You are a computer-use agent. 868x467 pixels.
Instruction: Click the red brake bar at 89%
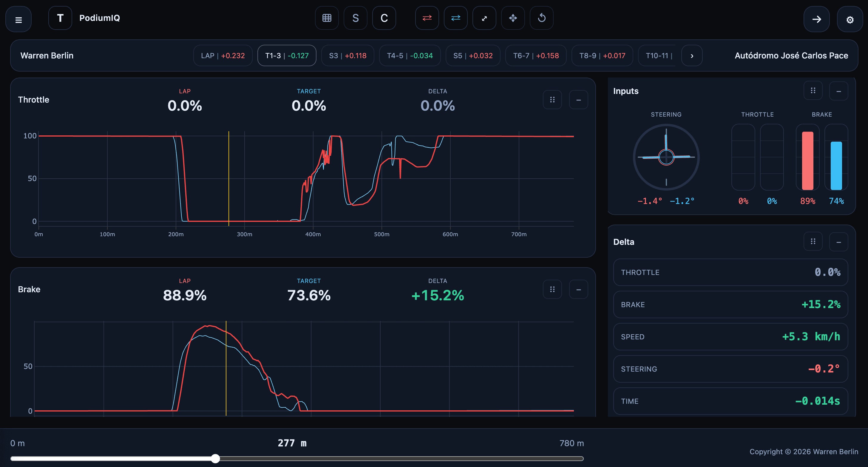(808, 161)
